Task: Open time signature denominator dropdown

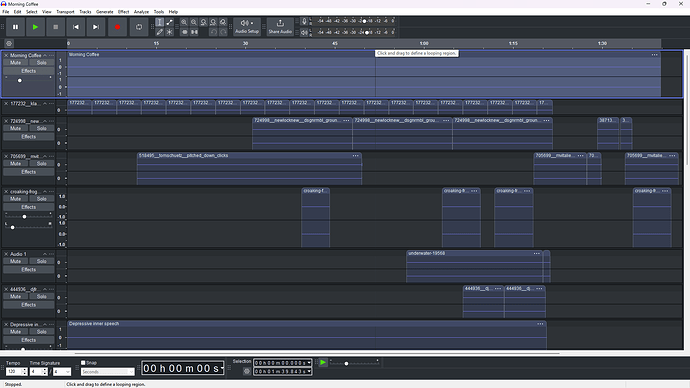Action: (x=62, y=372)
